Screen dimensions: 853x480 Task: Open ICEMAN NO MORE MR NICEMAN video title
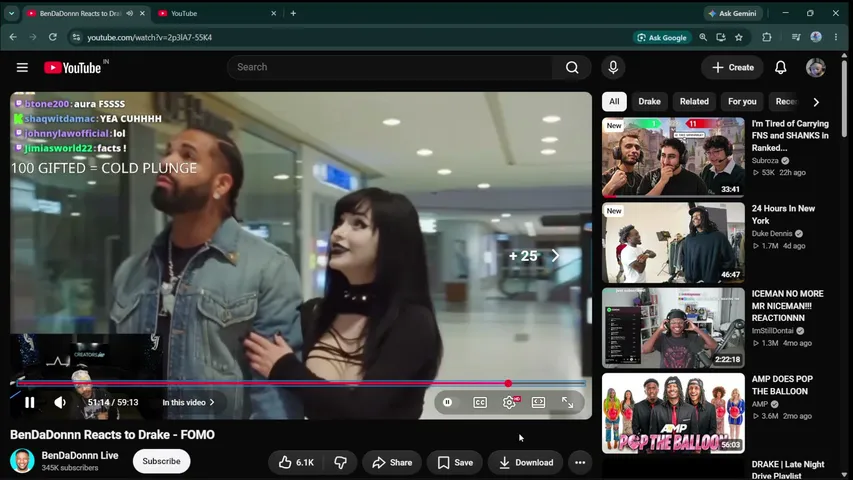click(x=787, y=306)
